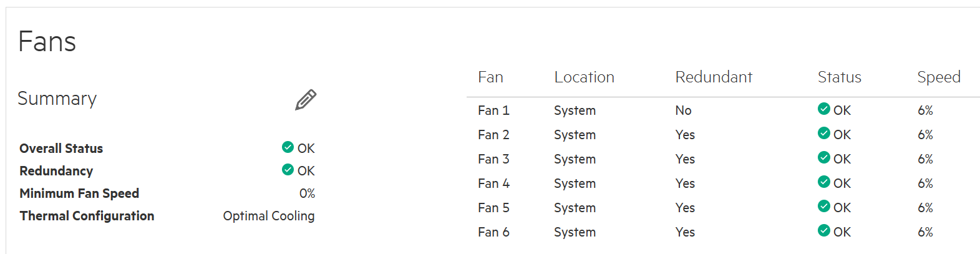Click Fan 3 status OK check icon
The height and width of the screenshot is (254, 980).
click(824, 157)
